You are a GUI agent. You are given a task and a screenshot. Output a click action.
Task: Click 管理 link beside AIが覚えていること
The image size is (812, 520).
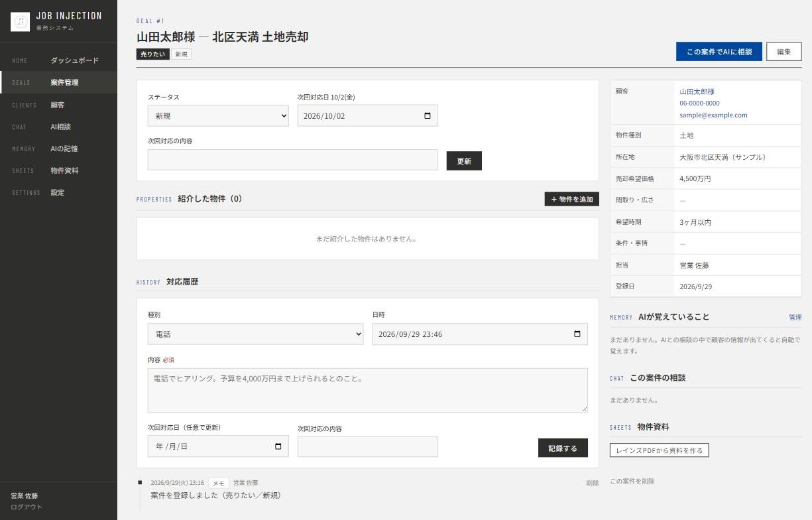coord(795,318)
